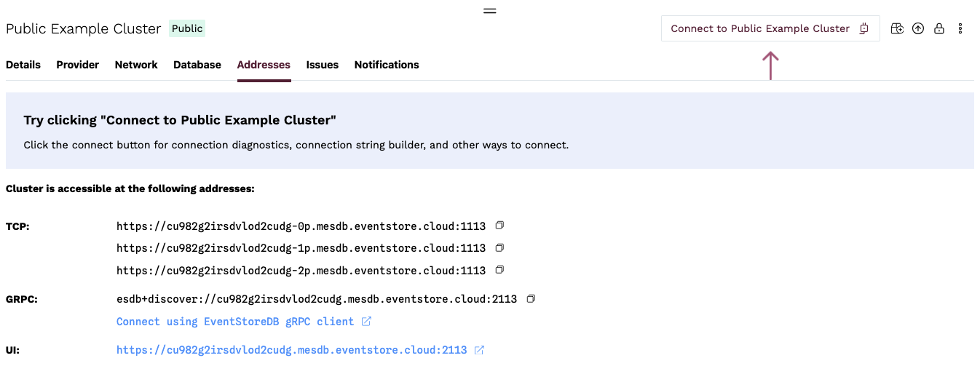
Task: Copy the GRPC esdb+discover address
Action: [x=531, y=298]
